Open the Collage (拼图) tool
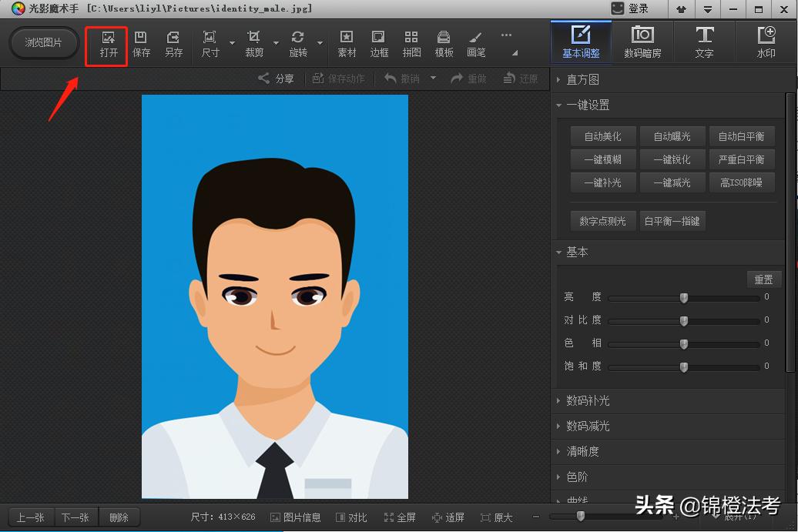This screenshot has height=532, width=798. click(411, 44)
